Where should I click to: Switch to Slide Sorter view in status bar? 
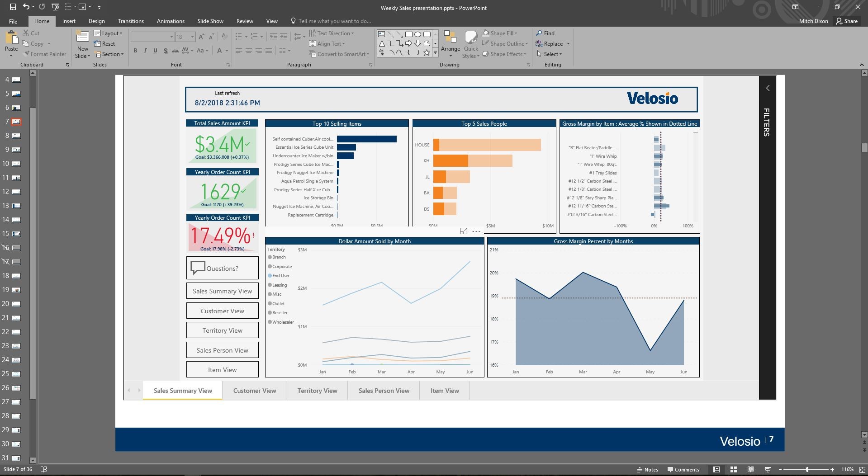pos(733,469)
